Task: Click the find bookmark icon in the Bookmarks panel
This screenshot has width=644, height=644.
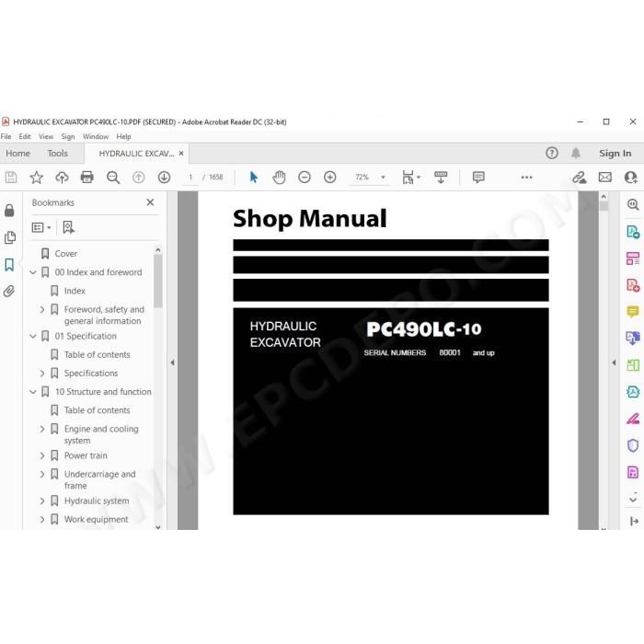Action: (x=68, y=227)
